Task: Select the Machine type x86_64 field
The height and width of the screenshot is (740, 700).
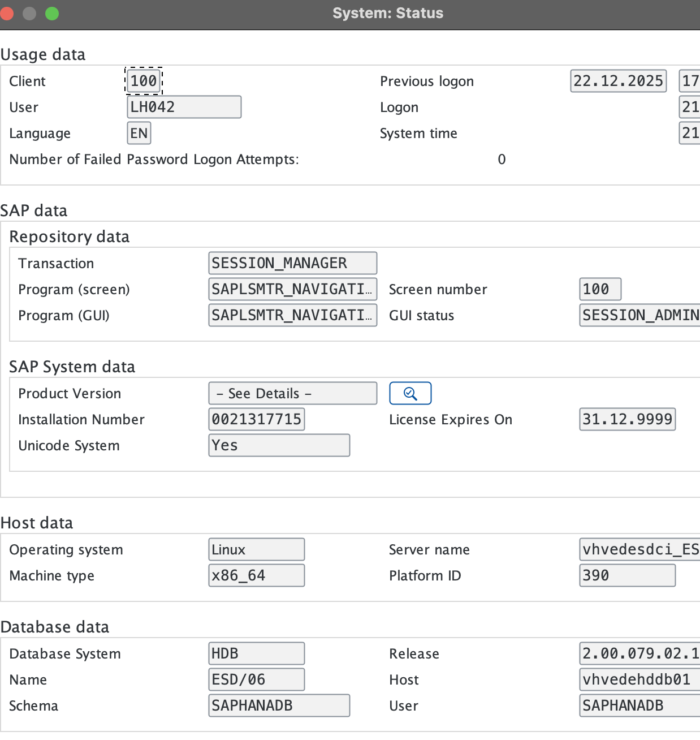Action: click(256, 575)
